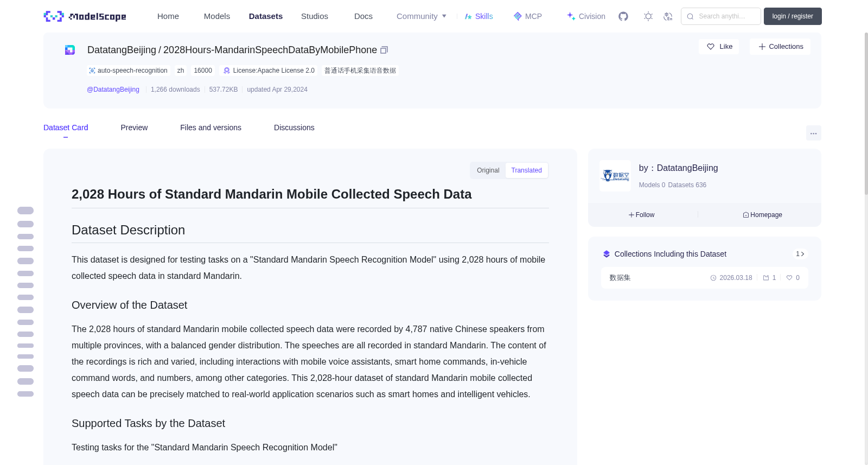The height and width of the screenshot is (465, 868).
Task: Toggle the light/dark theme sun icon
Action: pyautogui.click(x=648, y=16)
